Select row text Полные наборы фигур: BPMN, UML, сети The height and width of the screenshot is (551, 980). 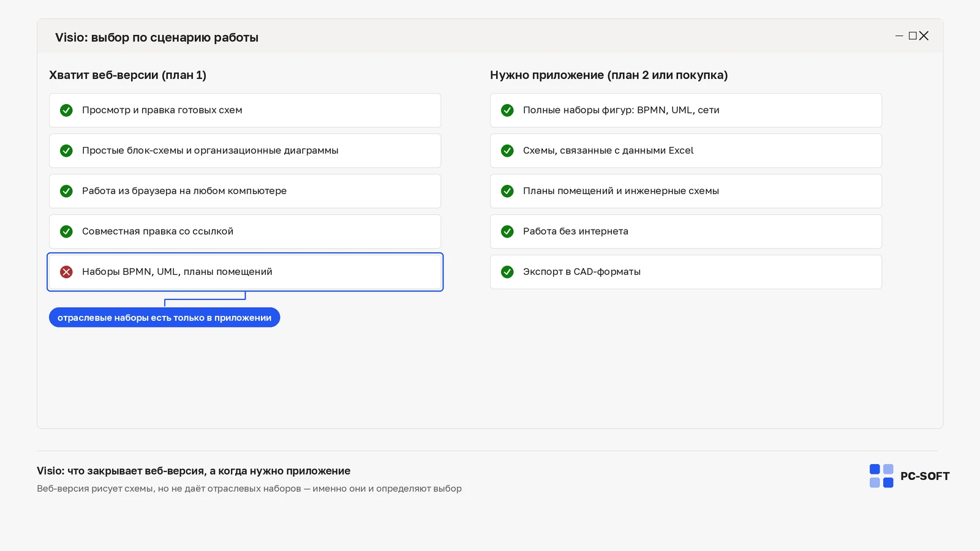click(x=621, y=110)
